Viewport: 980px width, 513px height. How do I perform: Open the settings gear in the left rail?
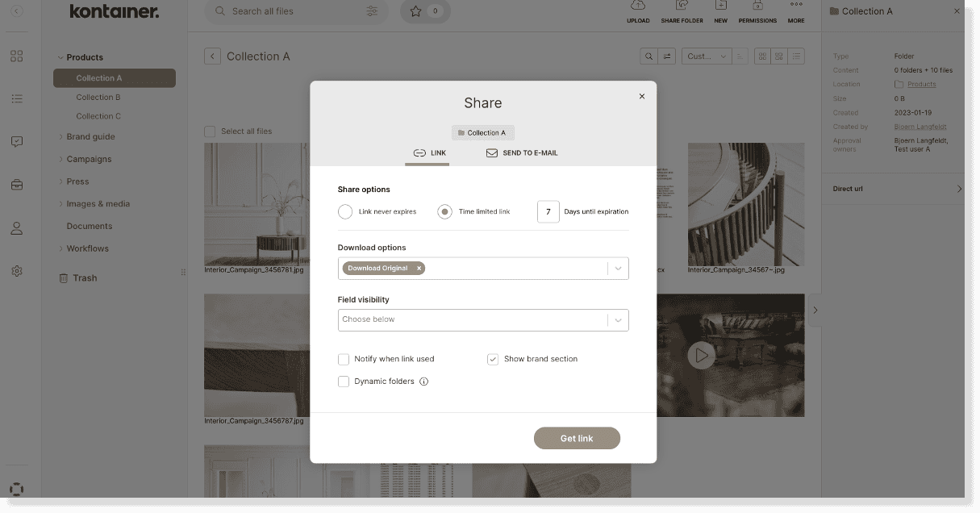17,271
